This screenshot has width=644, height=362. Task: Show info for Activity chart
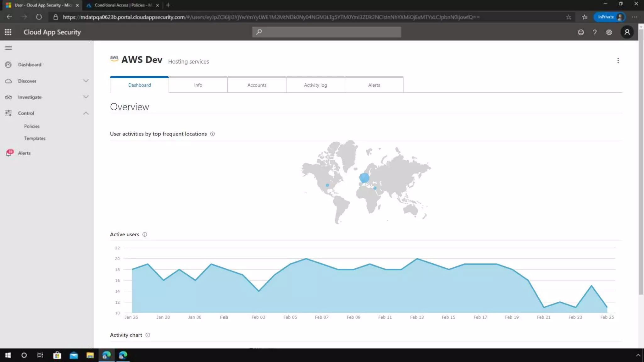coord(148,335)
